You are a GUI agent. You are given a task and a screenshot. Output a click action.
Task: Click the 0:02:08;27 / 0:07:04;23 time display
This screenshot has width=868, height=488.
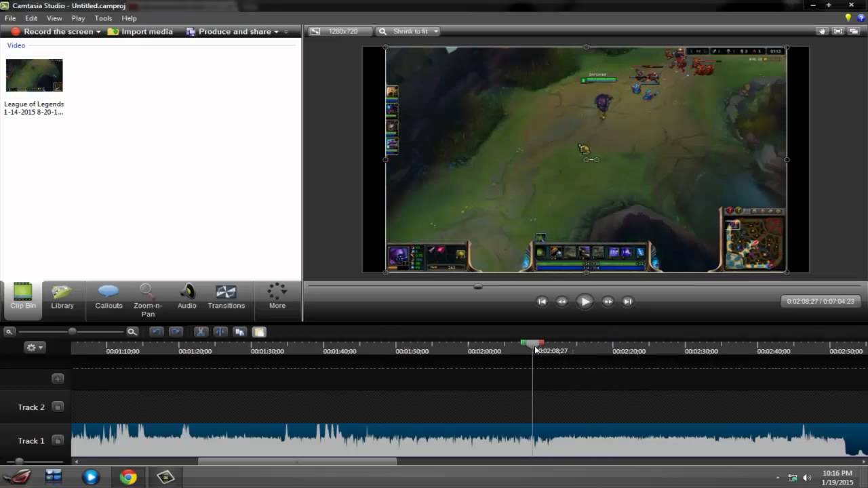821,301
